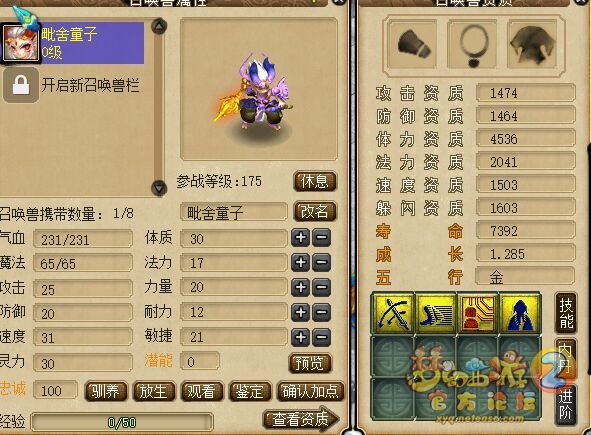Decrease 敏捷 with the minus button

point(322,337)
